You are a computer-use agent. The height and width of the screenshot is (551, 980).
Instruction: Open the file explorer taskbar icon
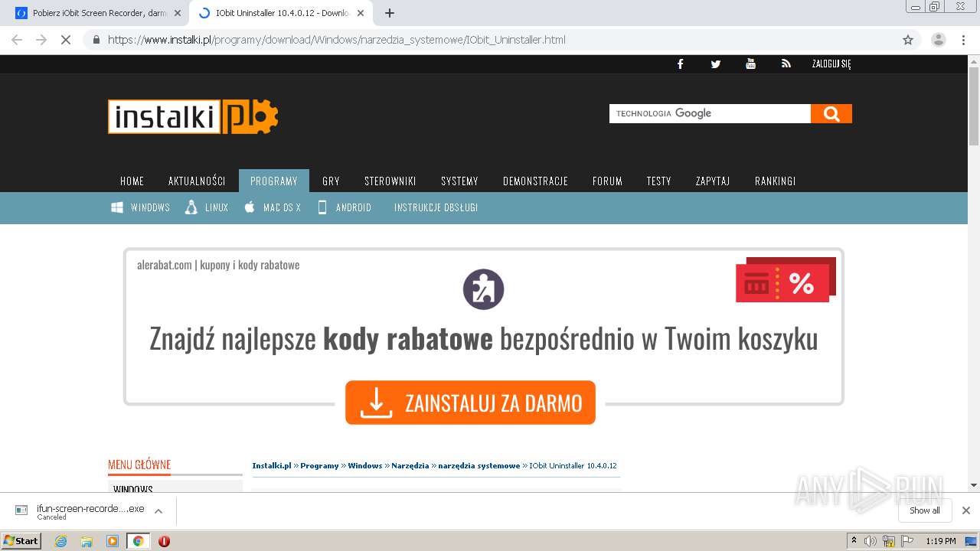coord(87,541)
